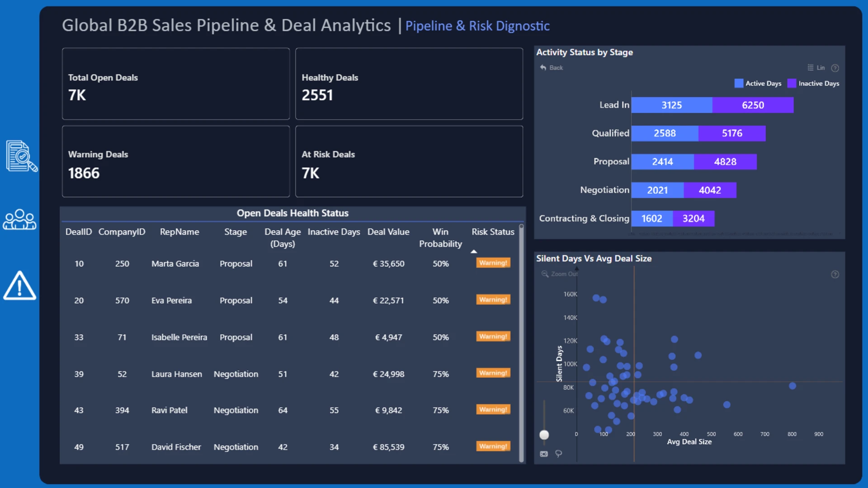The image size is (868, 488).
Task: Open the team members page icon
Action: pyautogui.click(x=19, y=220)
